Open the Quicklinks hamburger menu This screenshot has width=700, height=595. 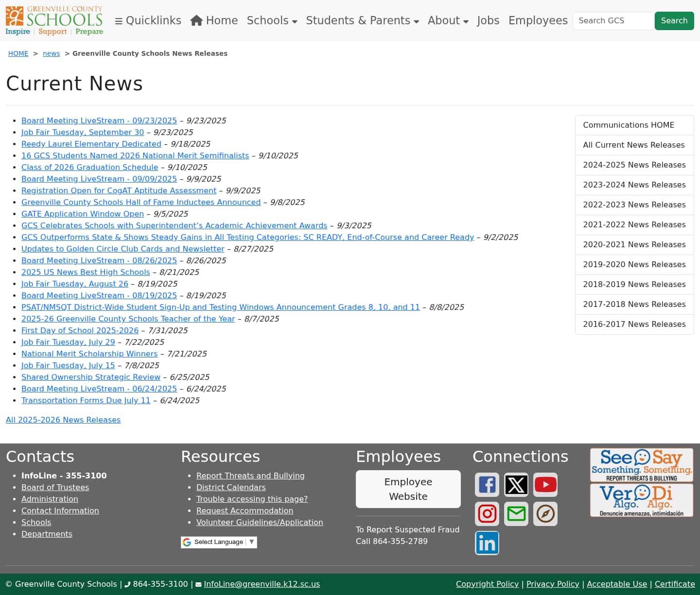(x=148, y=20)
